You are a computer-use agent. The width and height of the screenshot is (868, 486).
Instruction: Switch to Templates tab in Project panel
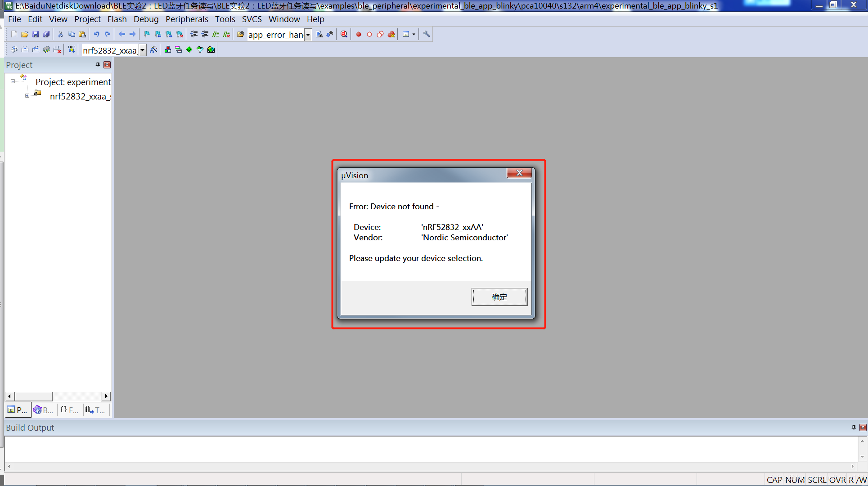[95, 410]
